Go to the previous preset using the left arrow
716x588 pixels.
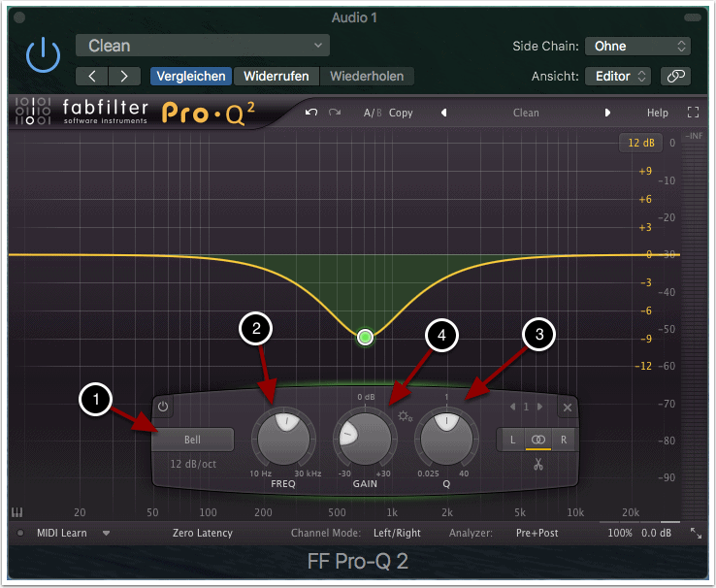[91, 76]
